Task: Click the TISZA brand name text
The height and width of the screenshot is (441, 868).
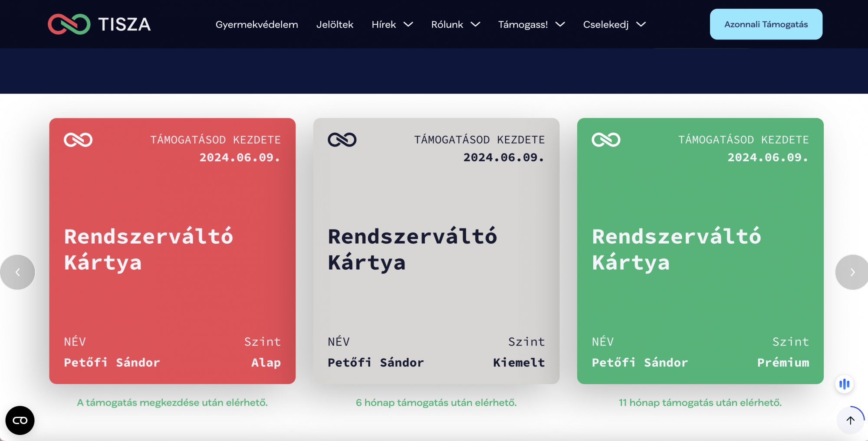Action: click(125, 25)
